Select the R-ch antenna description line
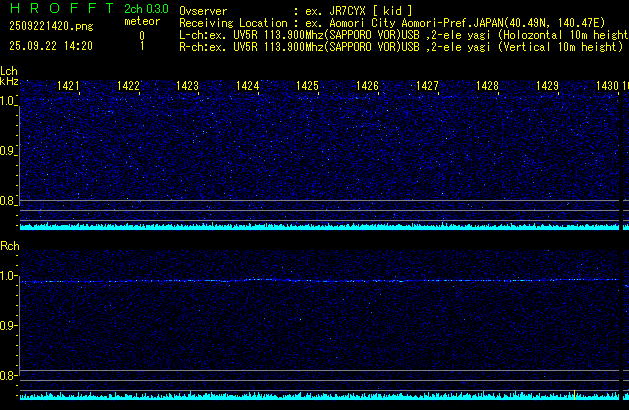The image size is (629, 410). pos(400,46)
